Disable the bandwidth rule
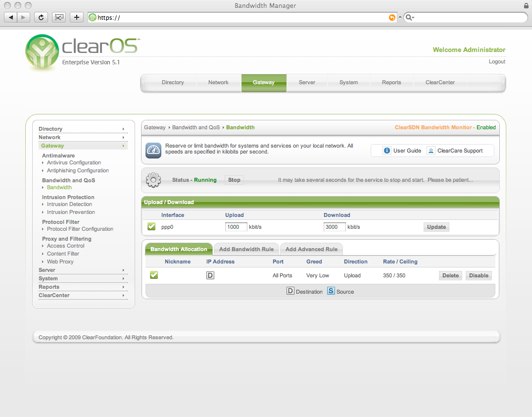The height and width of the screenshot is (417, 532). click(479, 275)
